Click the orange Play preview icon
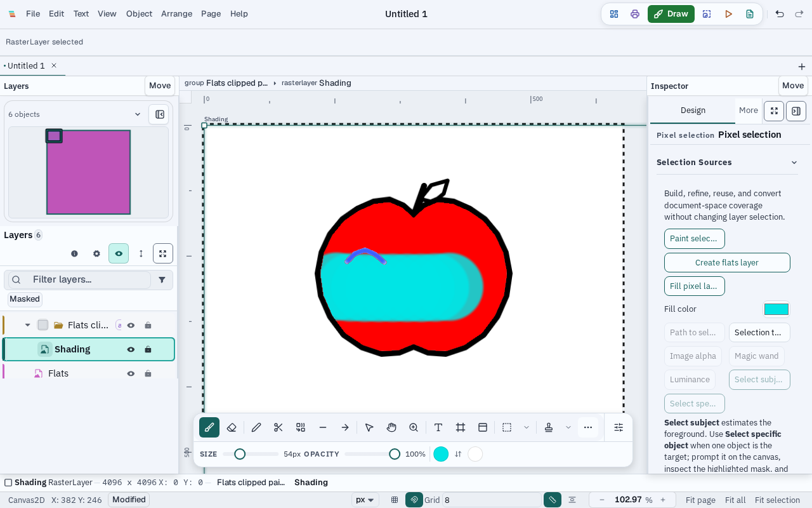Screen dimensions: 812x508 [729, 14]
